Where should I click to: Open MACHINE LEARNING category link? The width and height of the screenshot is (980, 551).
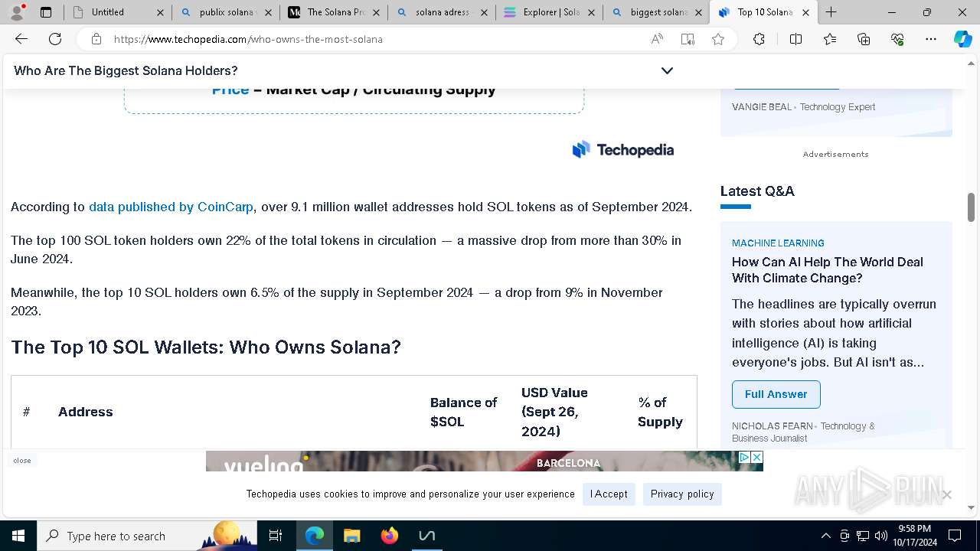[778, 243]
